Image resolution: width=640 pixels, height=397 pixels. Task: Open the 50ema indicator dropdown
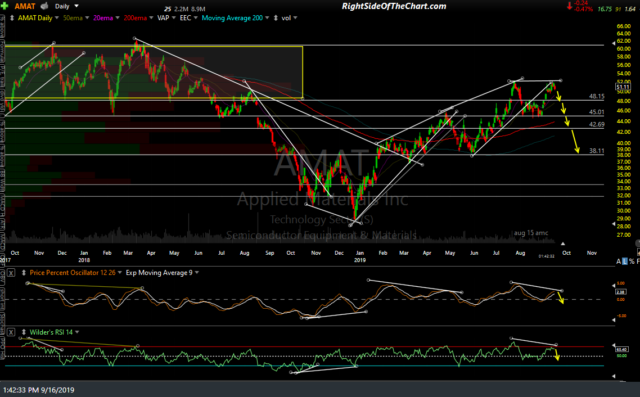(x=87, y=18)
